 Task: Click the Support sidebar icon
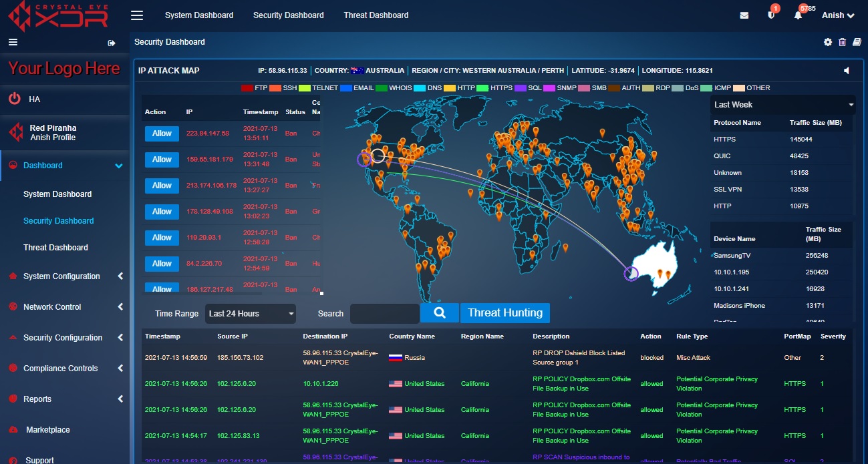pos(13,460)
